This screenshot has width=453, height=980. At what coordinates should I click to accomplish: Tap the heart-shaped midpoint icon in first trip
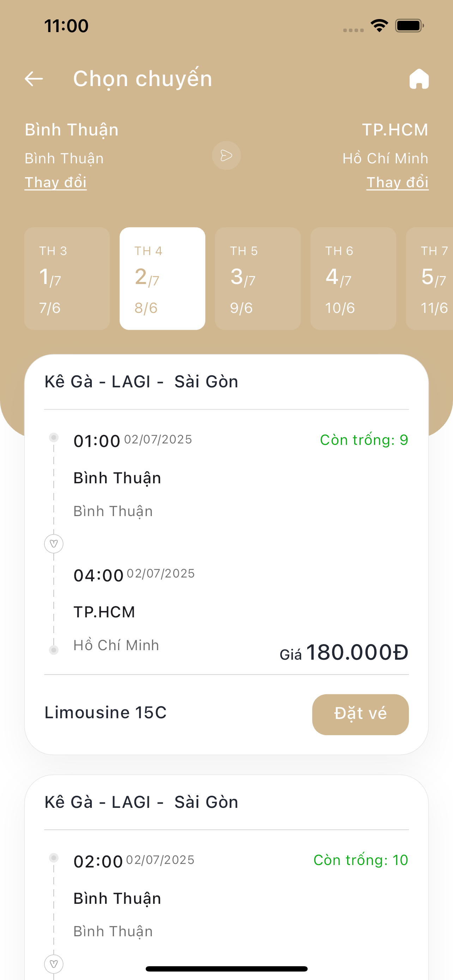pos(54,544)
